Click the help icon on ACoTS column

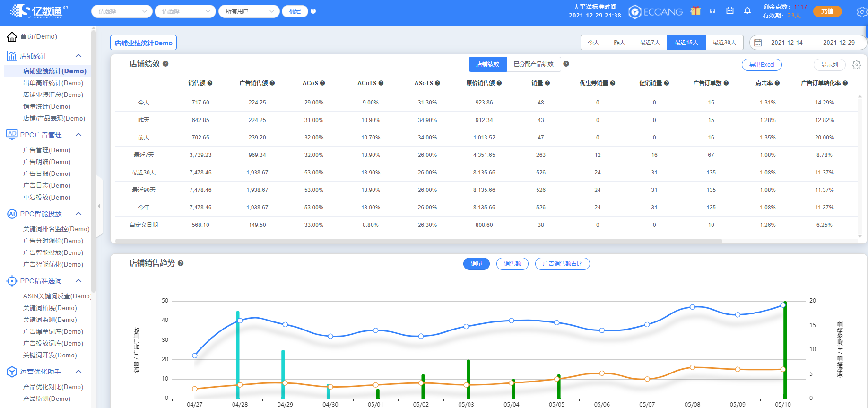tap(381, 83)
